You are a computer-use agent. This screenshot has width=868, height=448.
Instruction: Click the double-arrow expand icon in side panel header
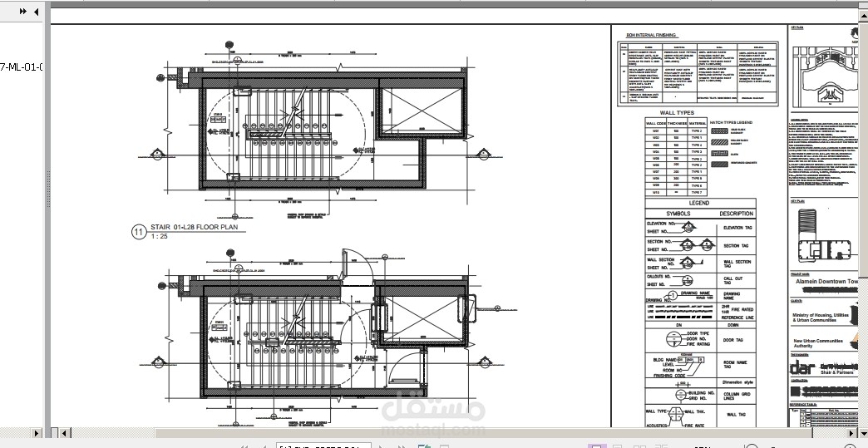click(x=22, y=11)
